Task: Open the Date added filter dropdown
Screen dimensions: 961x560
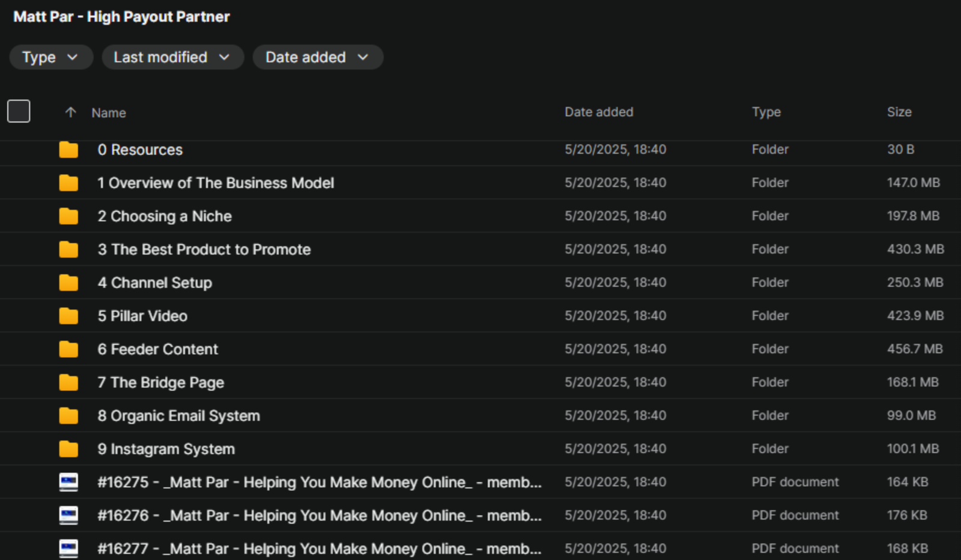Action: (317, 57)
